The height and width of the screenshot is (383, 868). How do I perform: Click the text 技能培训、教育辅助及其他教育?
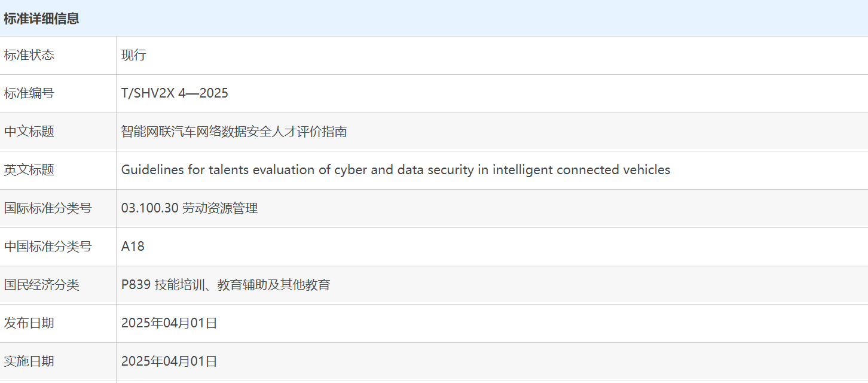242,285
